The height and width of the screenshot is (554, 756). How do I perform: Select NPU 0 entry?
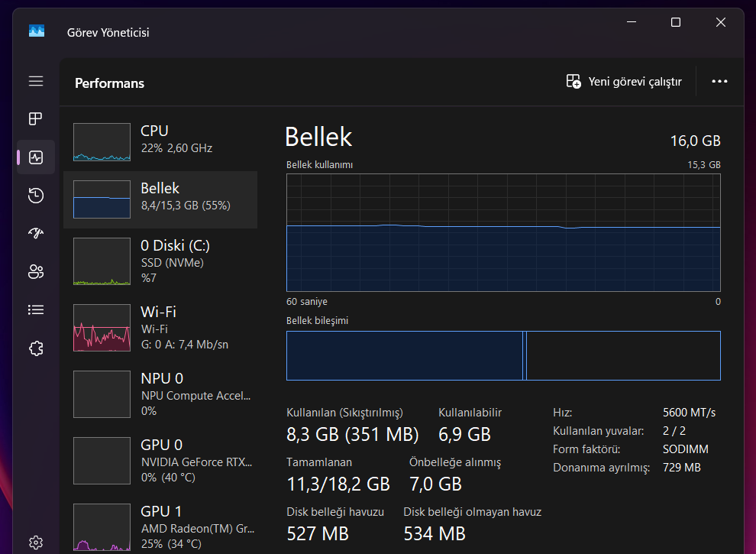160,394
